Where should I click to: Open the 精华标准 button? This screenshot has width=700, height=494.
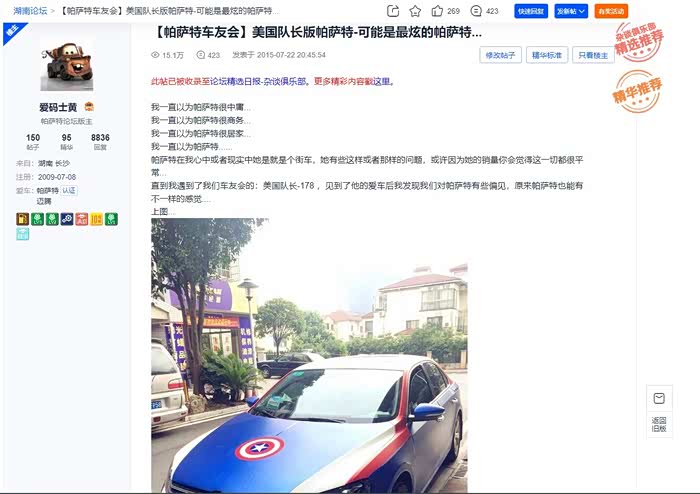click(547, 55)
